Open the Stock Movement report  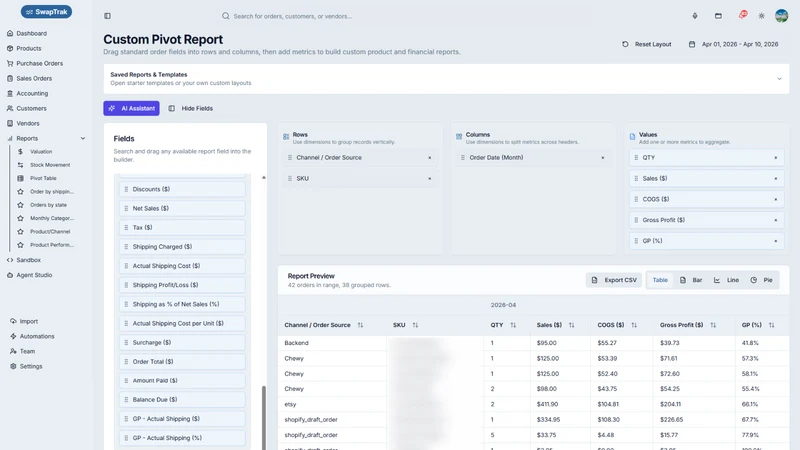click(x=50, y=165)
